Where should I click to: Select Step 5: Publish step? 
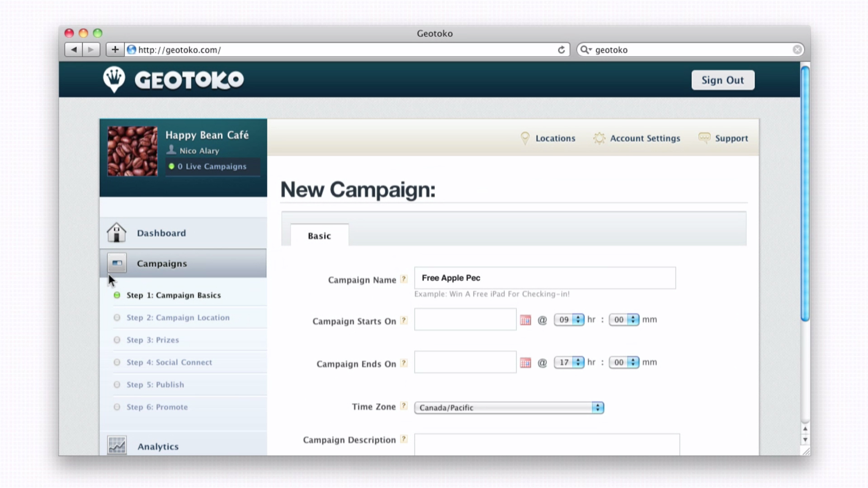point(155,385)
